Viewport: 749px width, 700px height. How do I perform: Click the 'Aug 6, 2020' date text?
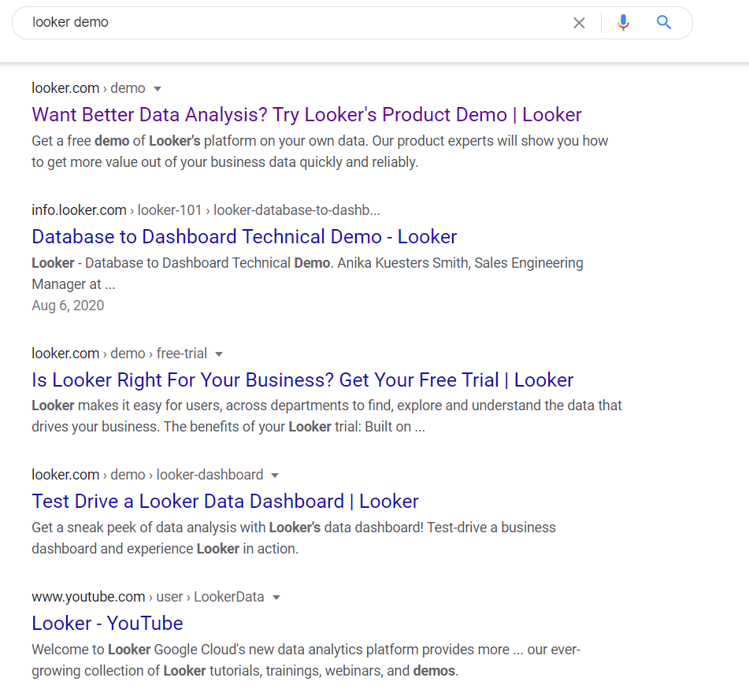click(68, 306)
